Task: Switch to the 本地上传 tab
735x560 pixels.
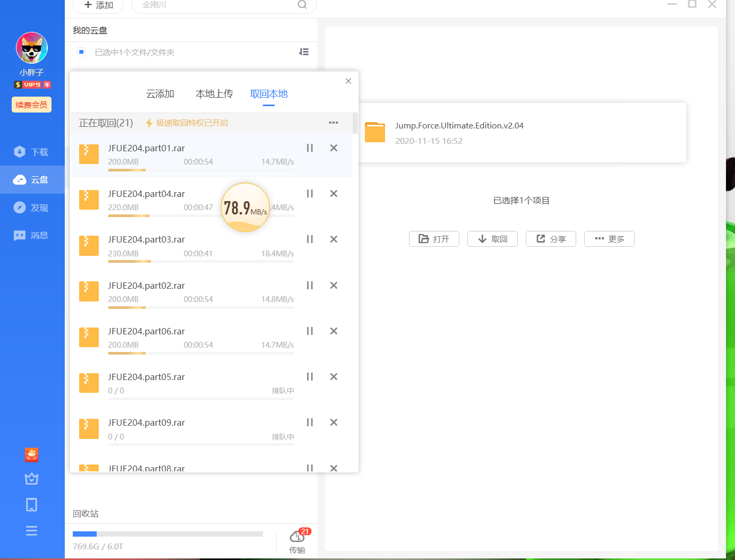Action: [214, 94]
